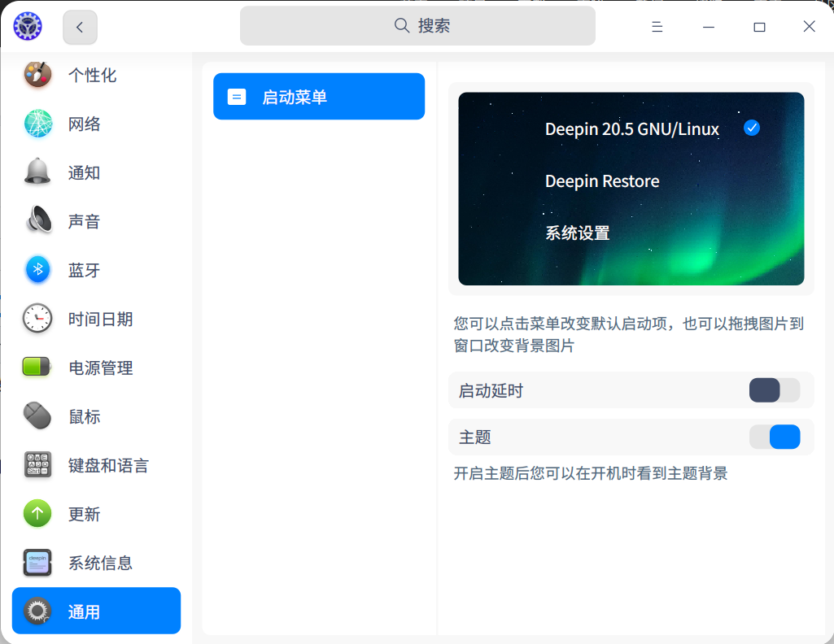Select the 更新 update arrow icon
834x644 pixels.
pos(37,514)
